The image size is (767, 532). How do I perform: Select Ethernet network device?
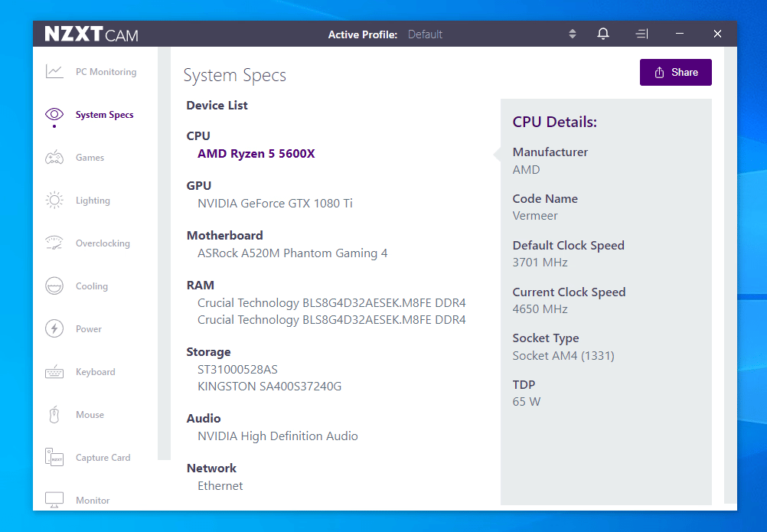(220, 486)
